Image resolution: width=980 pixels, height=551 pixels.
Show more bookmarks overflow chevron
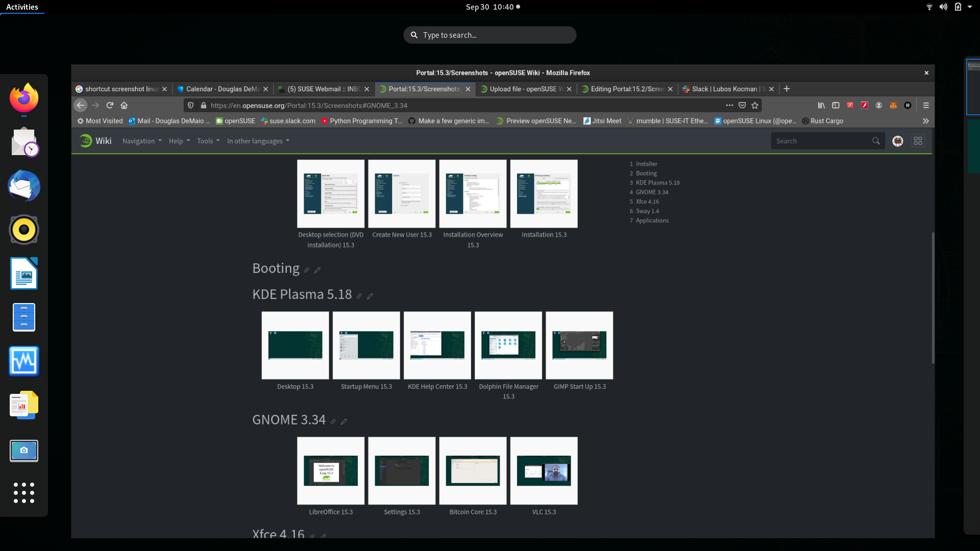coord(925,121)
